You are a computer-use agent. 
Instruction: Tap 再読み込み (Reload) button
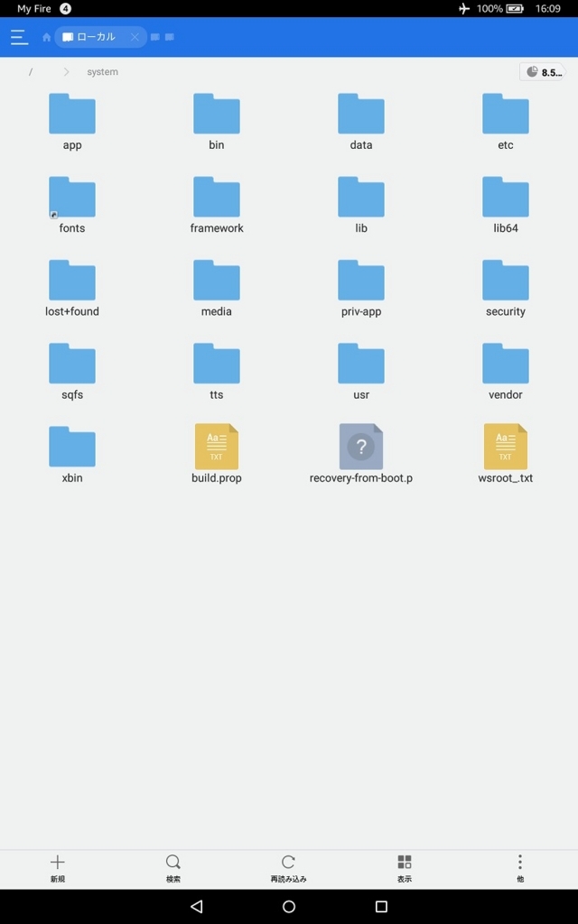[x=288, y=869]
